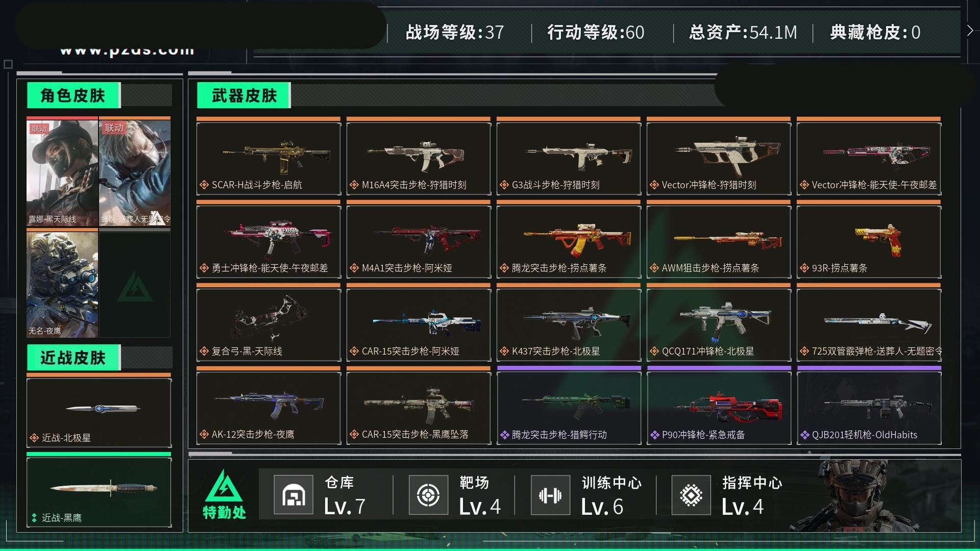
Task: Click the 靶场 target range icon
Action: pyautogui.click(x=428, y=494)
